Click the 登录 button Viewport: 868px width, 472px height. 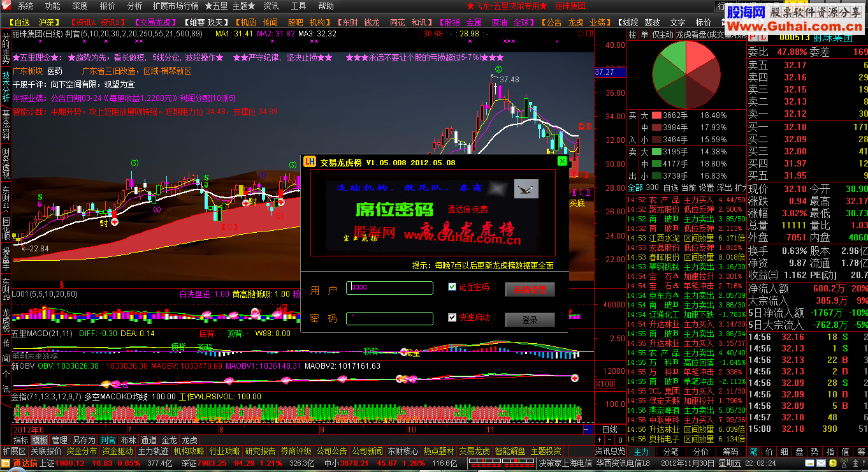(530, 320)
